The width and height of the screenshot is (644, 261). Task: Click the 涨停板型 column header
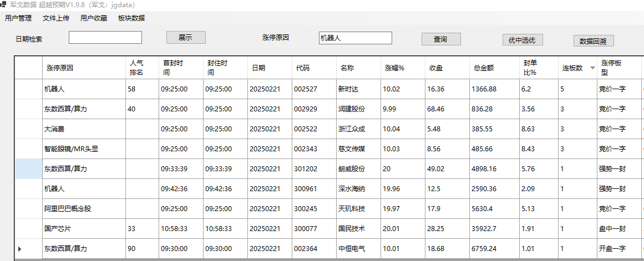coord(620,68)
